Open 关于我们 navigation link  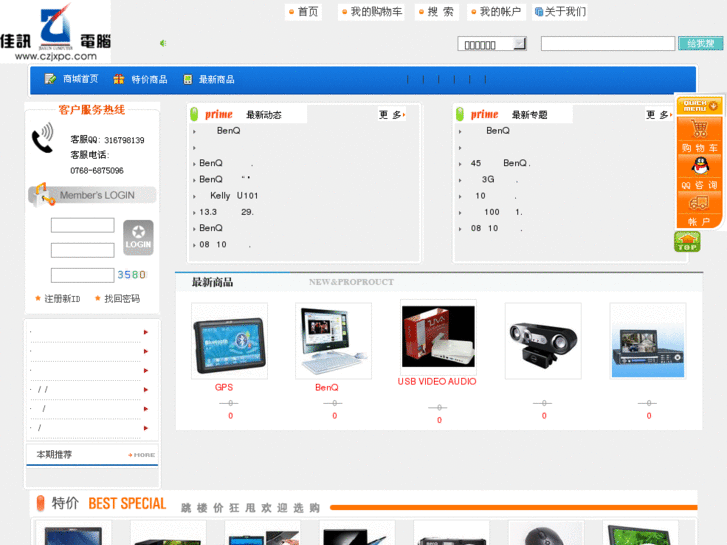560,12
